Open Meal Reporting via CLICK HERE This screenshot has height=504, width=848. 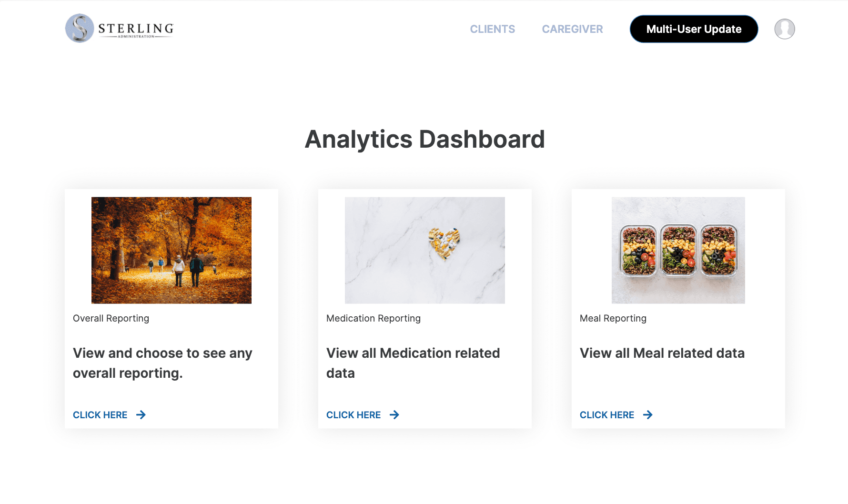(606, 415)
